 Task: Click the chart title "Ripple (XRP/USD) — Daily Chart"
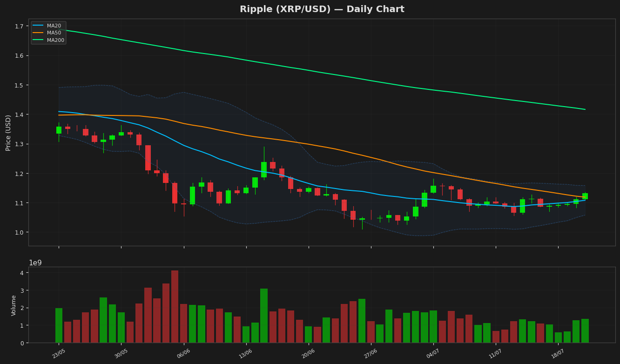tap(322, 9)
